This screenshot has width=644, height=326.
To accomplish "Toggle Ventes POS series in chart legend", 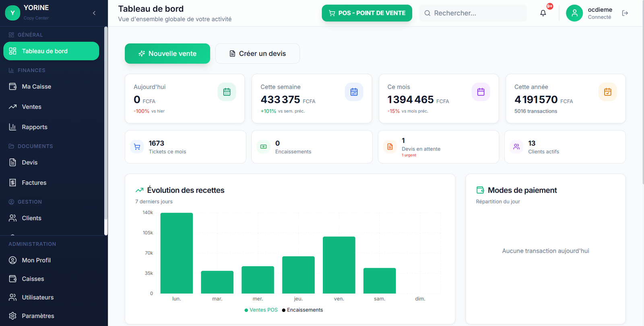I will tap(261, 310).
